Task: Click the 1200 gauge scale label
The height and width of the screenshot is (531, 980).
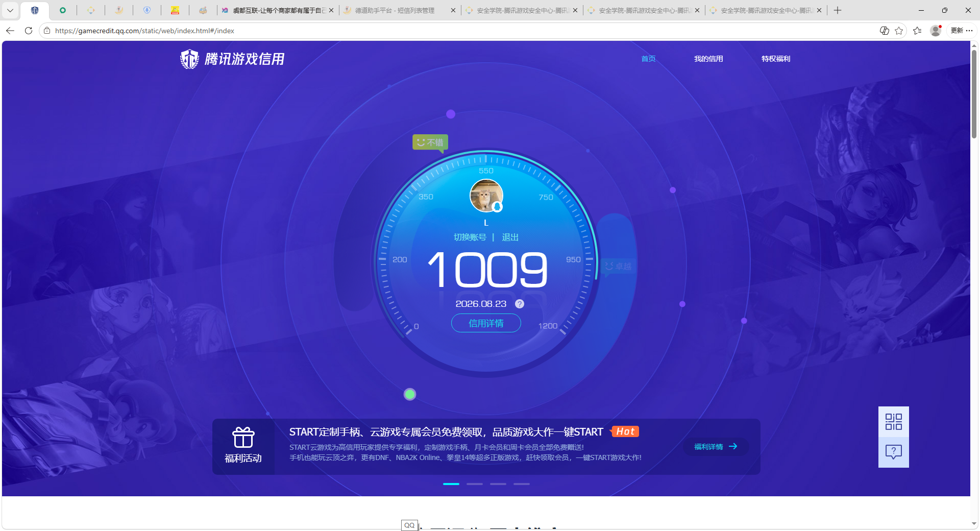Action: (x=548, y=326)
